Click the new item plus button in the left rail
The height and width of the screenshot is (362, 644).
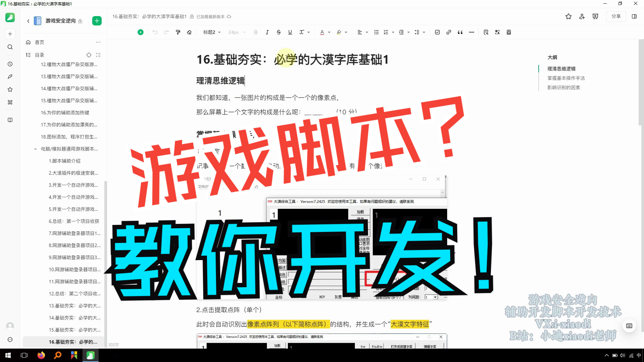(x=10, y=34)
